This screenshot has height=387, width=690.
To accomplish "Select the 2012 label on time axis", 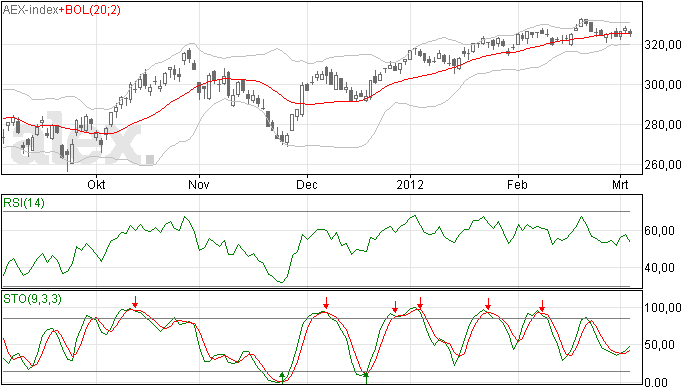I will [x=410, y=184].
